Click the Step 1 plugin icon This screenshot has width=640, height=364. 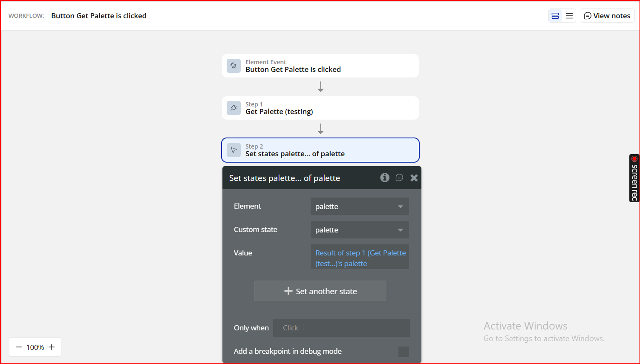(234, 108)
